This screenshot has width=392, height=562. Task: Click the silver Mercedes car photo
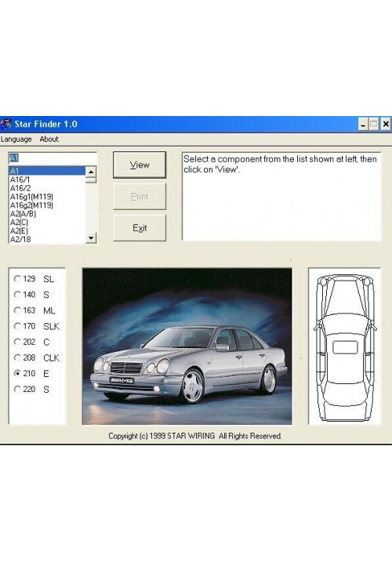187,346
